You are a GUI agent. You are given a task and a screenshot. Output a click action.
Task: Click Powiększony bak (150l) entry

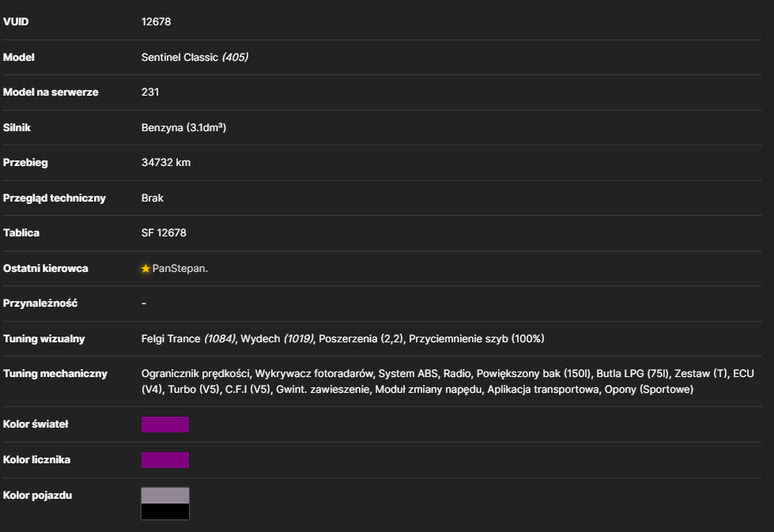point(534,374)
